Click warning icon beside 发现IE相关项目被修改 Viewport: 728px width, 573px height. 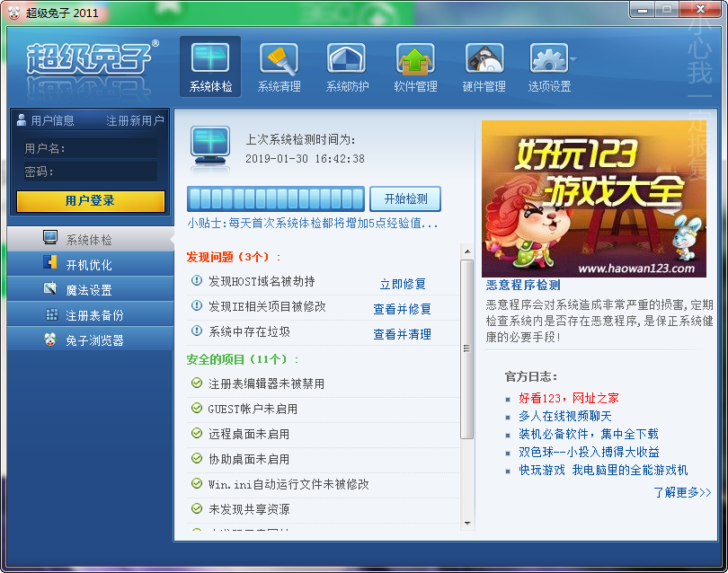click(x=197, y=305)
